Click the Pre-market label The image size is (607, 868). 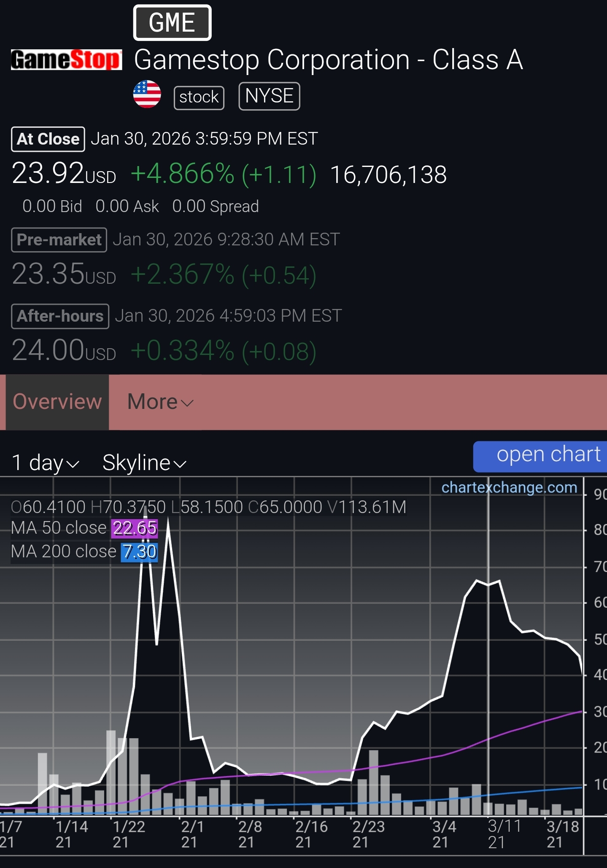[59, 240]
